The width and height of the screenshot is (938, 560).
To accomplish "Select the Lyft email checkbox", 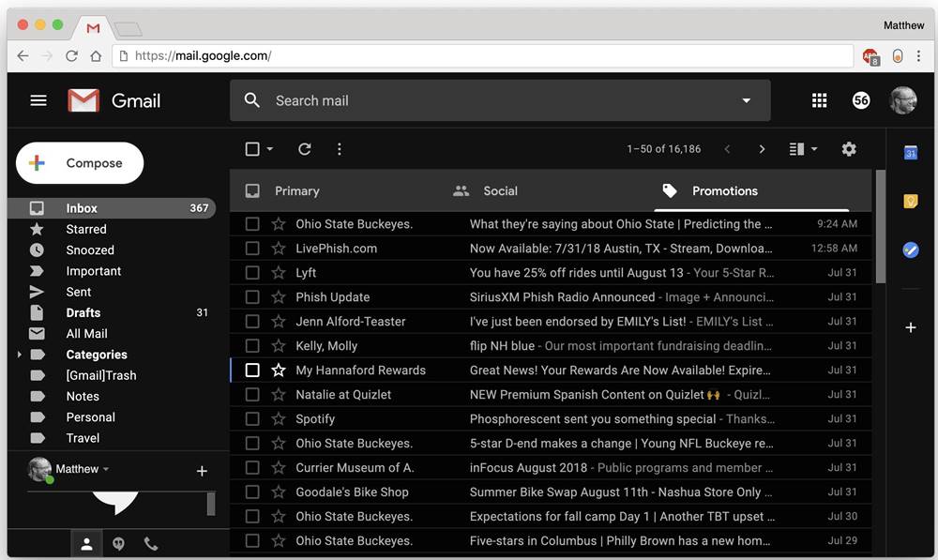I will (252, 273).
